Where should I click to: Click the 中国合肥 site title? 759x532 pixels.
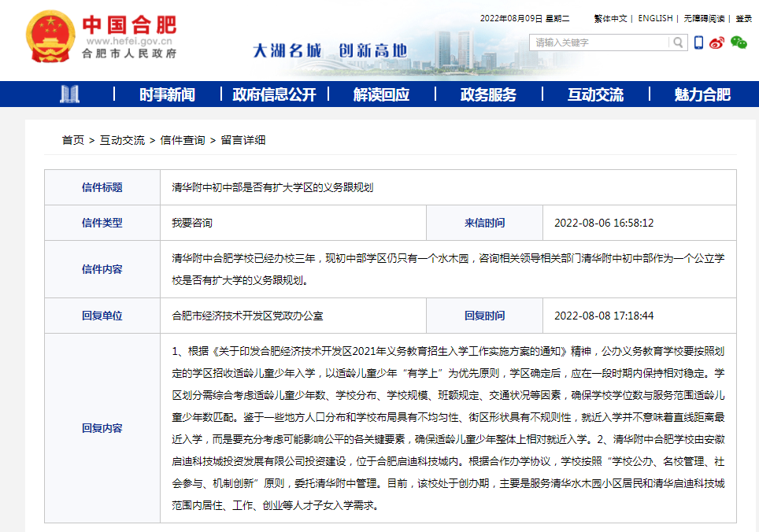click(129, 25)
